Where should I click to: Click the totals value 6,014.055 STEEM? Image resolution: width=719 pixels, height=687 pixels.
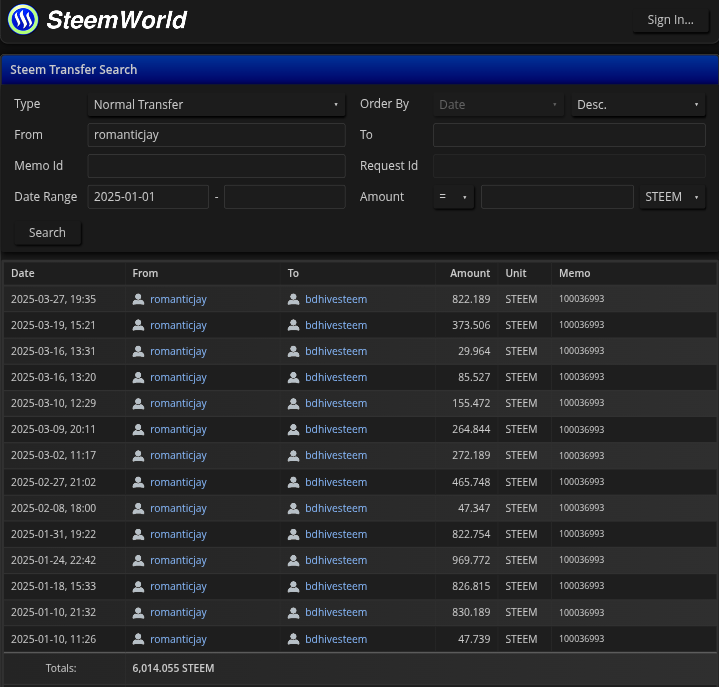click(173, 669)
